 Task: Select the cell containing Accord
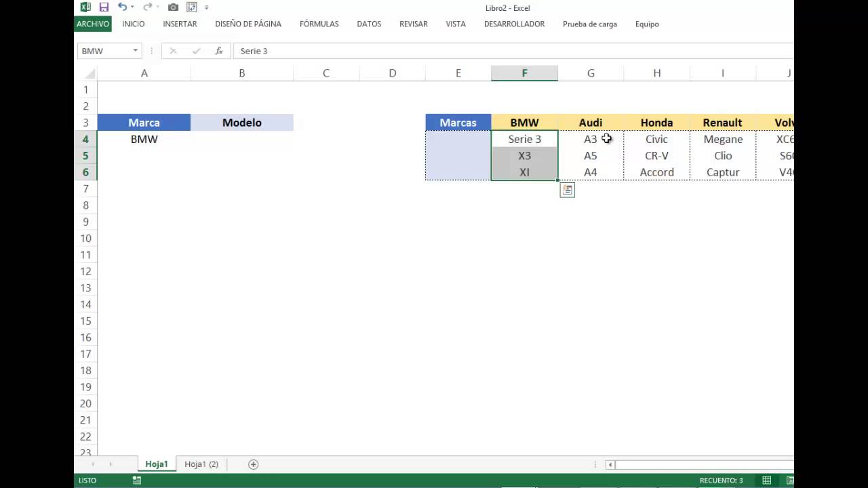656,172
